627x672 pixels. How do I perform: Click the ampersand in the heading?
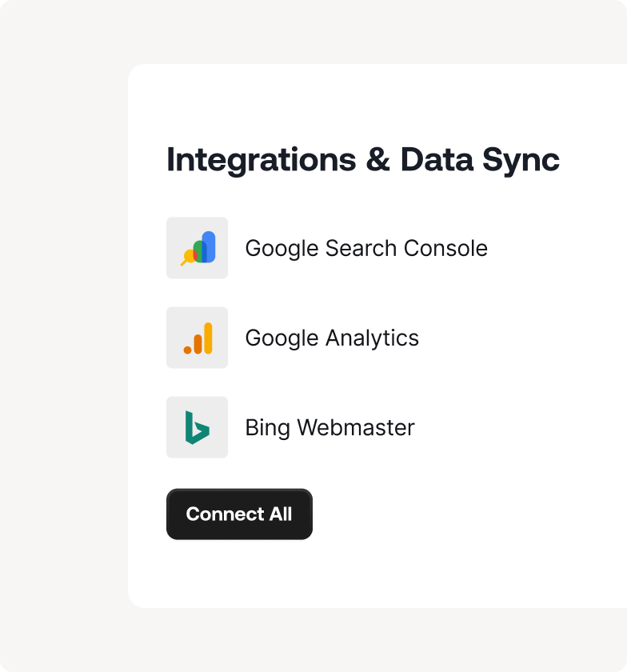(x=378, y=159)
